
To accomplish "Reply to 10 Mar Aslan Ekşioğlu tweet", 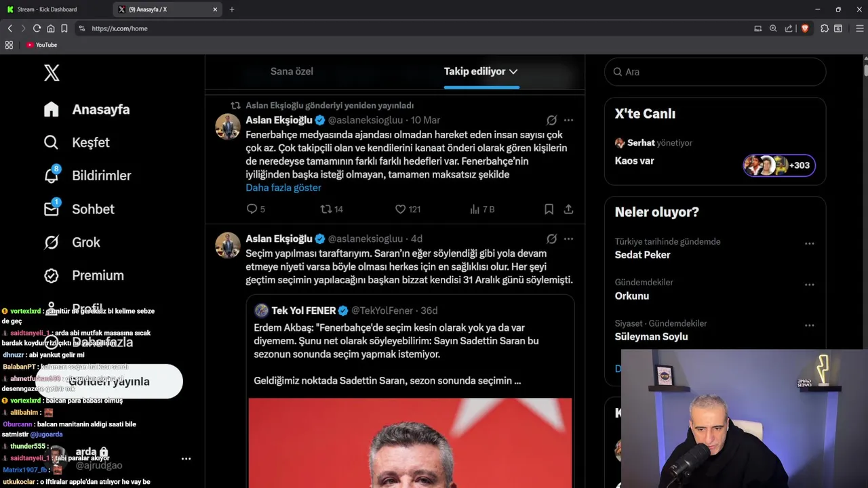I will click(255, 209).
